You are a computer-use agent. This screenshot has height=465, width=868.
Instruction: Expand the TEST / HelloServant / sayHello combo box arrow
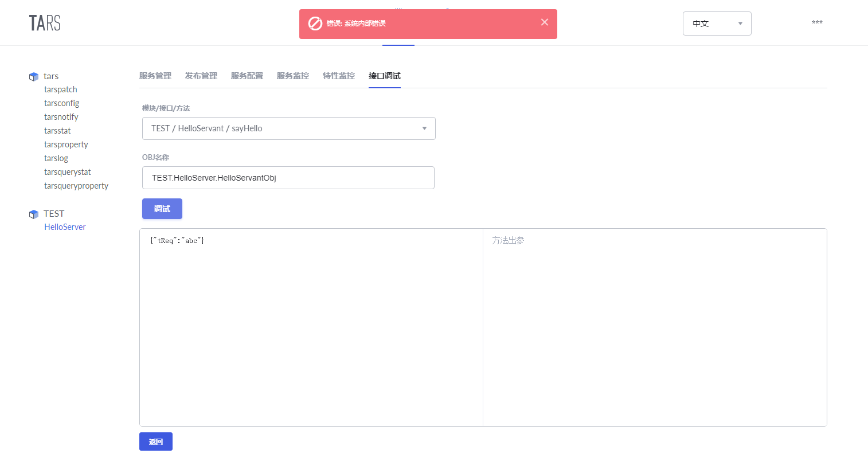[x=424, y=128]
